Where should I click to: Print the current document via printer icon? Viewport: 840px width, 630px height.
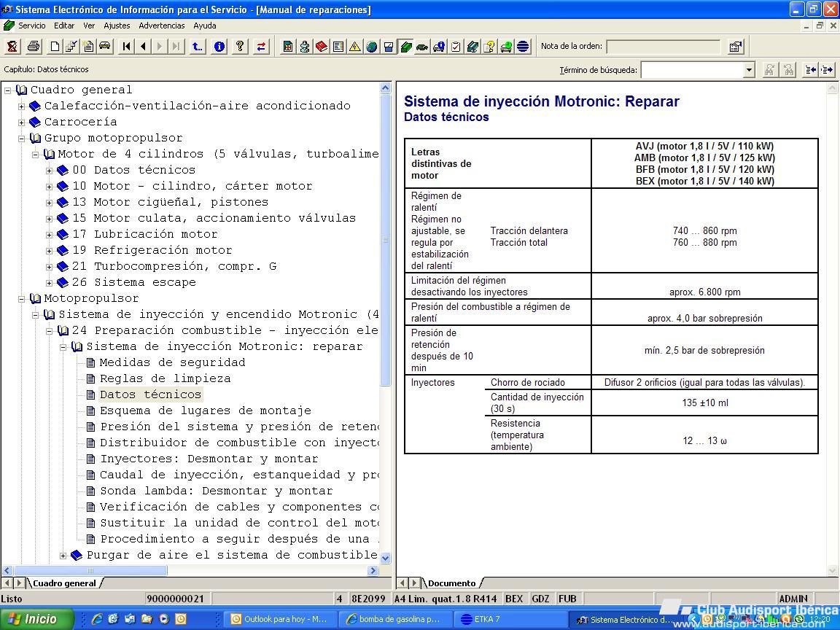point(34,47)
